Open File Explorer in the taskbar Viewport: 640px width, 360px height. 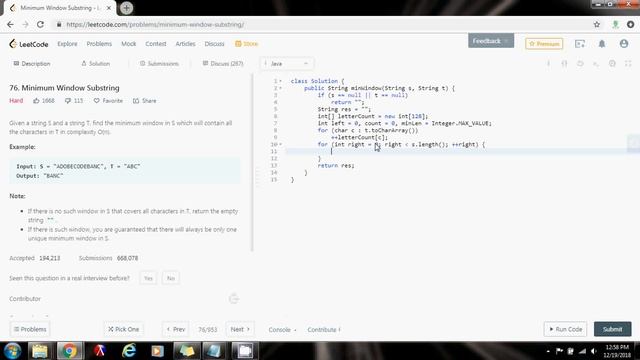tap(40, 351)
